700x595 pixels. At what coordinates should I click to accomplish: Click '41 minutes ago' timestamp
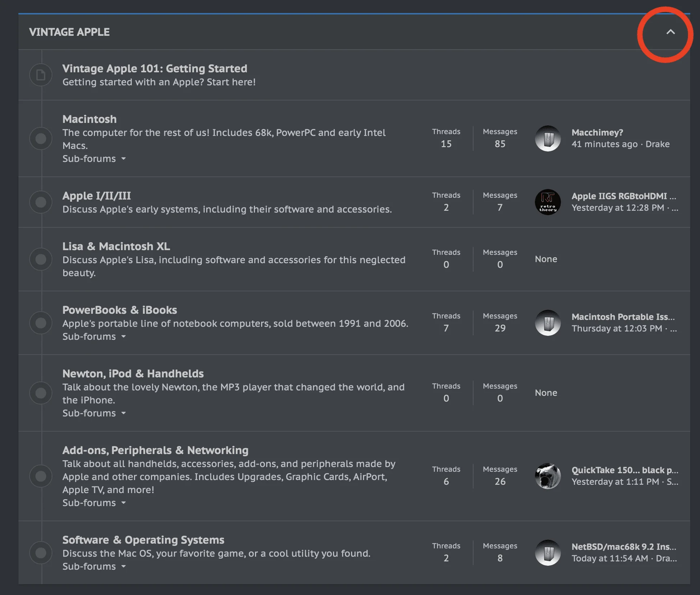[605, 144]
